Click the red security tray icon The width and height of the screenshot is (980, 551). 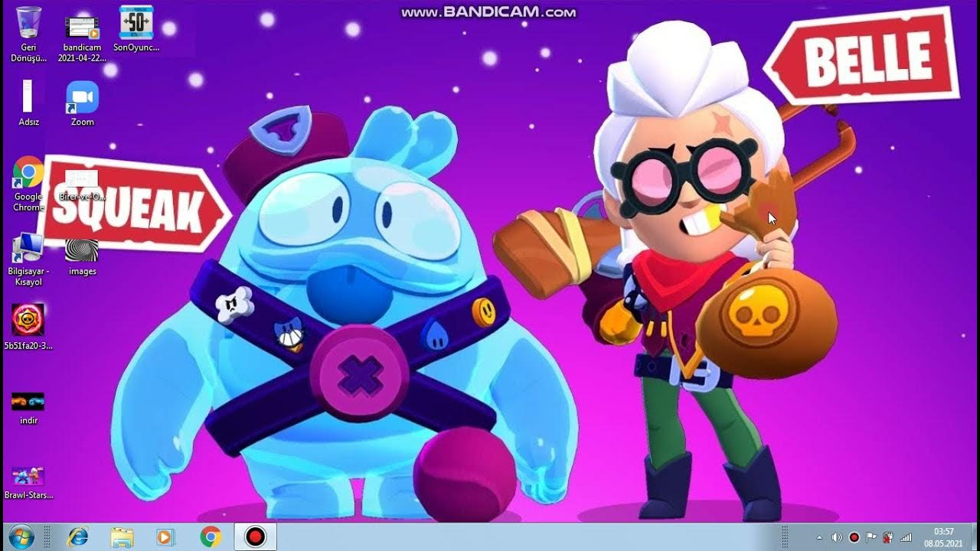(888, 537)
